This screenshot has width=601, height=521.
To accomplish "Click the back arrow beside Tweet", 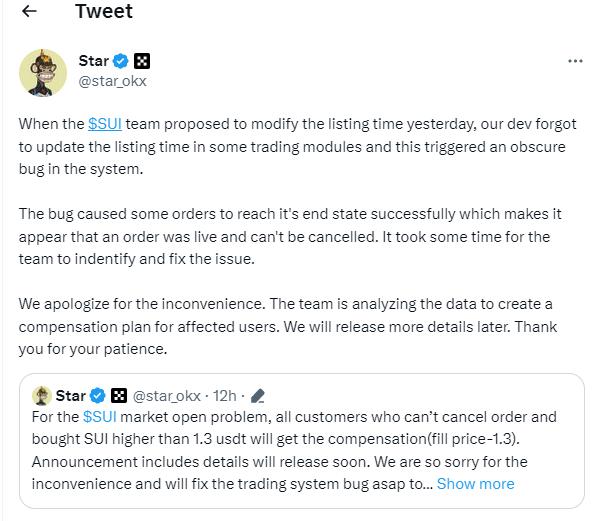I will tap(29, 12).
